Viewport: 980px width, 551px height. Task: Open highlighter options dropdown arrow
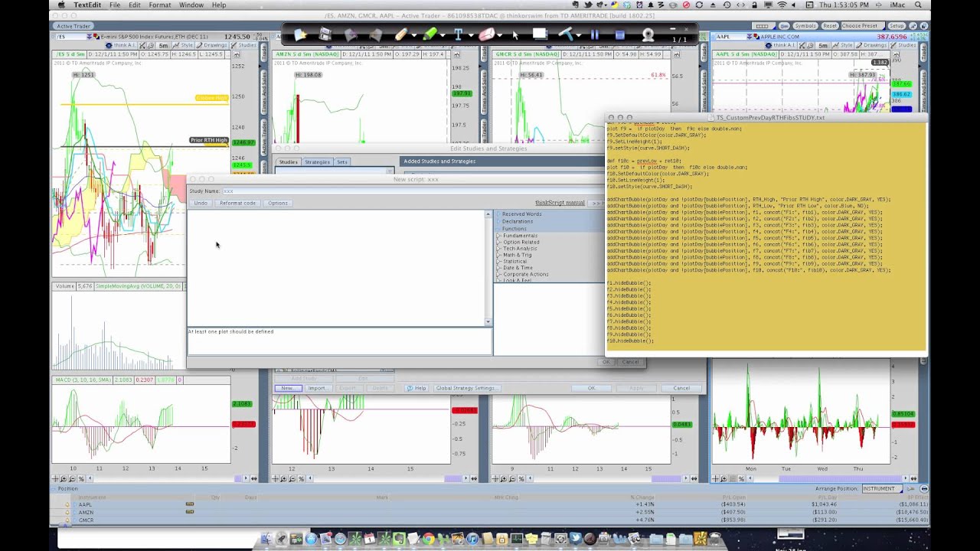pos(443,35)
